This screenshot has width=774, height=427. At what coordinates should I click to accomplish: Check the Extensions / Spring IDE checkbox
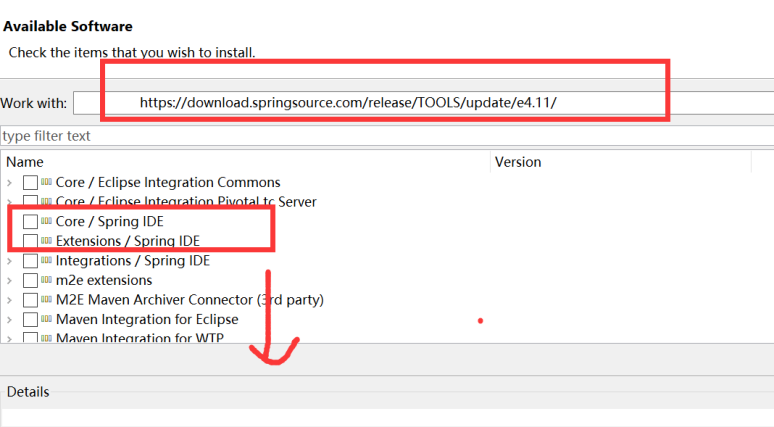tap(30, 241)
